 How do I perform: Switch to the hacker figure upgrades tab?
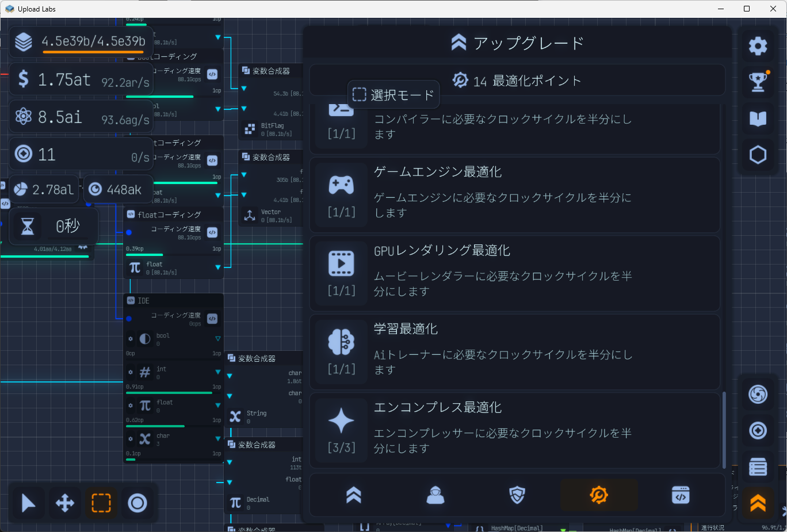coord(435,495)
